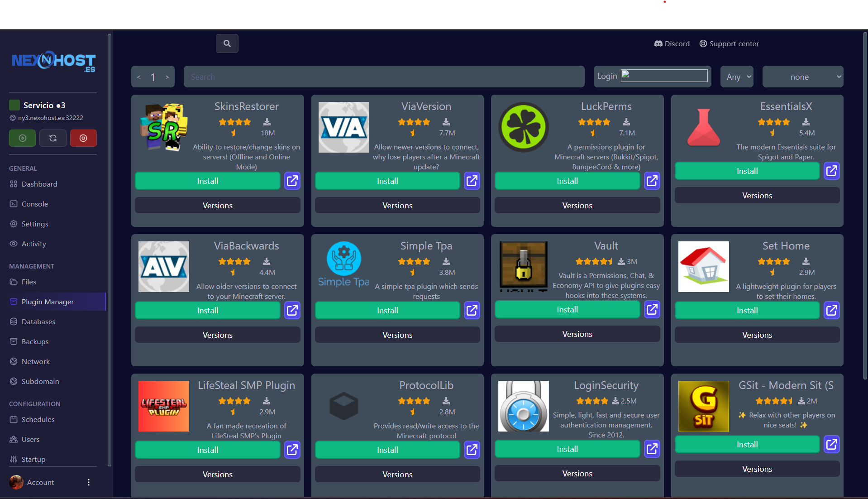Open GSit external link icon

tap(832, 444)
